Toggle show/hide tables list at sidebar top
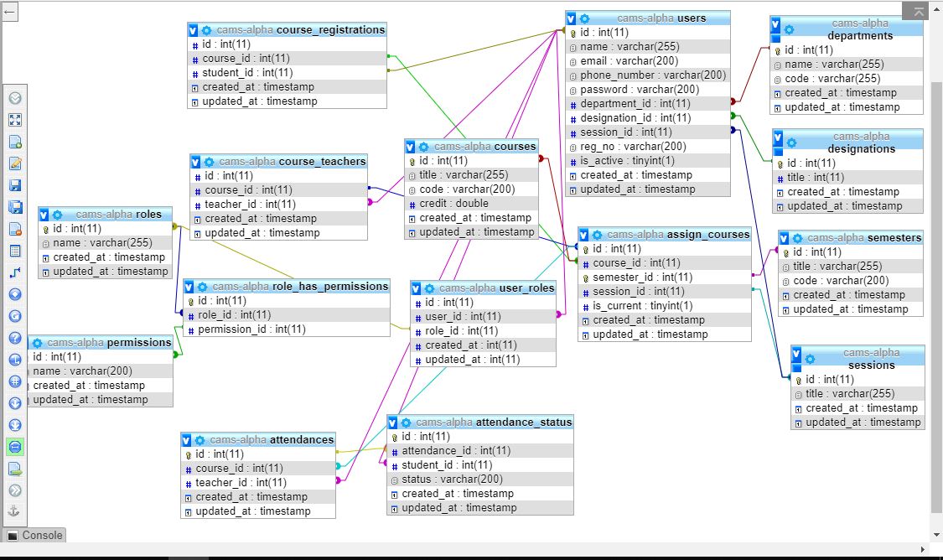The width and height of the screenshot is (943, 560). [x=15, y=98]
